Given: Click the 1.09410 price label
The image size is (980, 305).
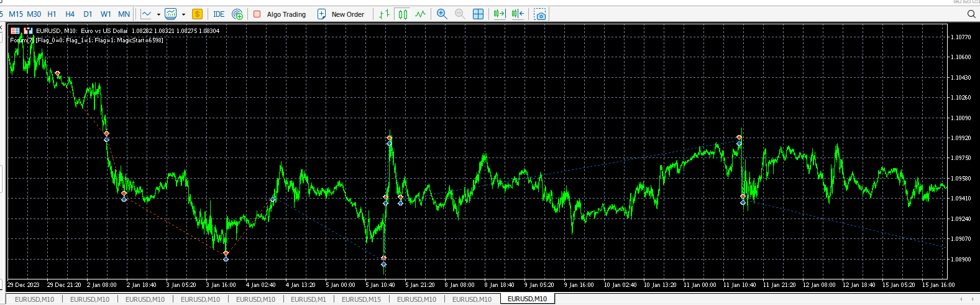Looking at the screenshot, I should tap(961, 199).
